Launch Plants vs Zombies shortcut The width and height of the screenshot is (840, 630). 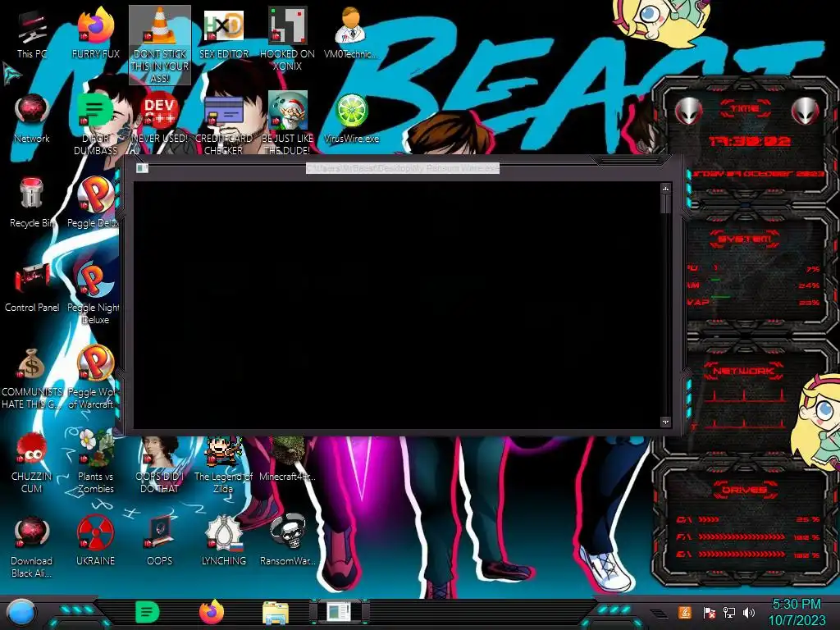95,462
